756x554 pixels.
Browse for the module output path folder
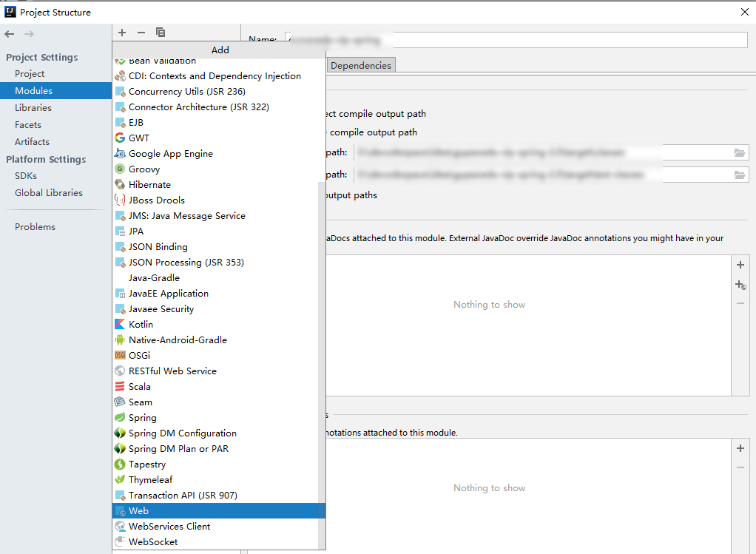[x=740, y=153]
